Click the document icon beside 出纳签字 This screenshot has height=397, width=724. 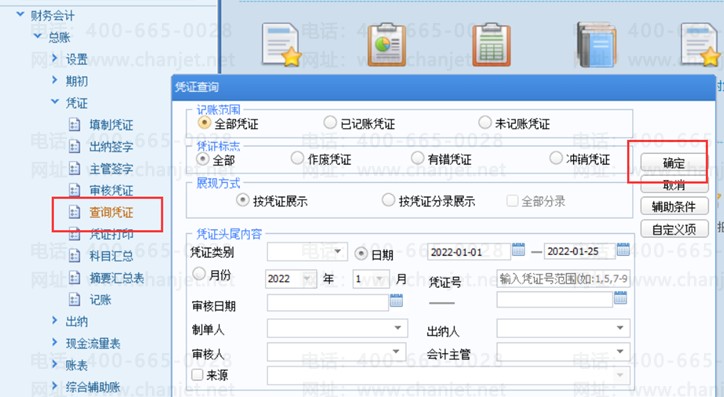(74, 146)
